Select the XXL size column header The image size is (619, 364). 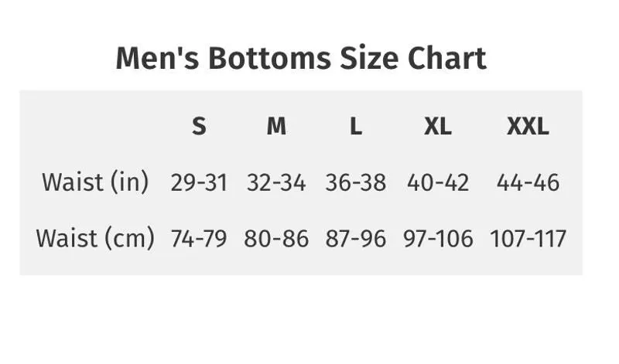pyautogui.click(x=528, y=126)
